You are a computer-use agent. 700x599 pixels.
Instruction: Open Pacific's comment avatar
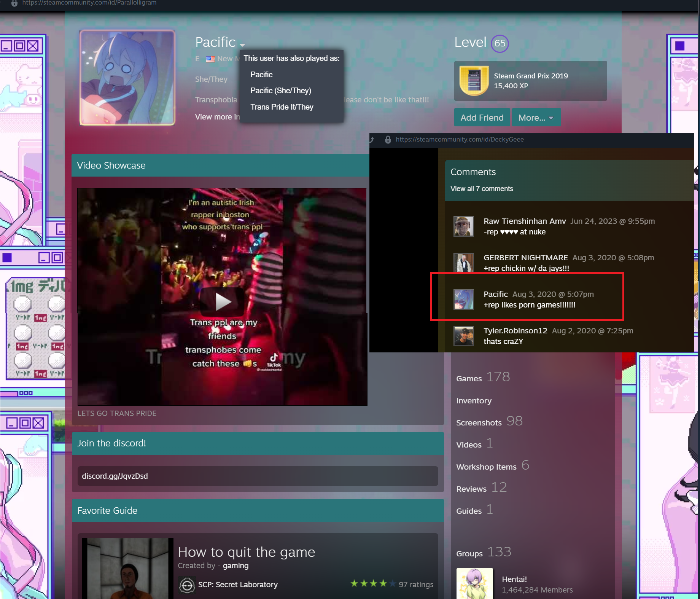[464, 299]
